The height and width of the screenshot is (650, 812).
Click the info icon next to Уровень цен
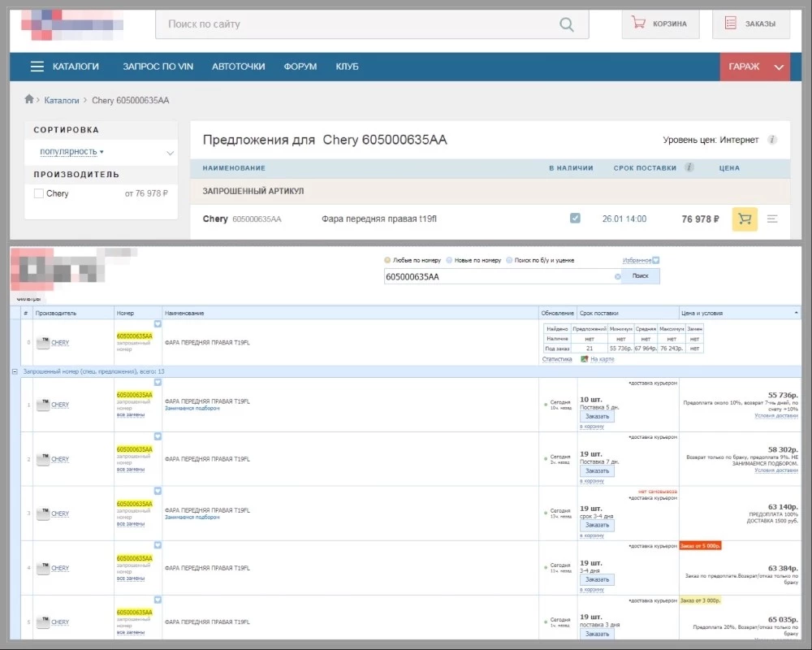point(772,140)
